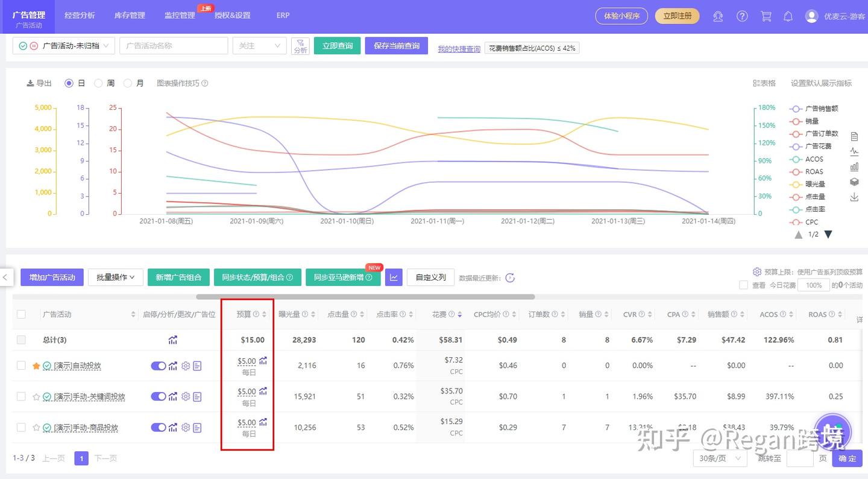Image resolution: width=868 pixels, height=479 pixels.
Task: Switch to the 经营分析 menu
Action: click(x=80, y=16)
